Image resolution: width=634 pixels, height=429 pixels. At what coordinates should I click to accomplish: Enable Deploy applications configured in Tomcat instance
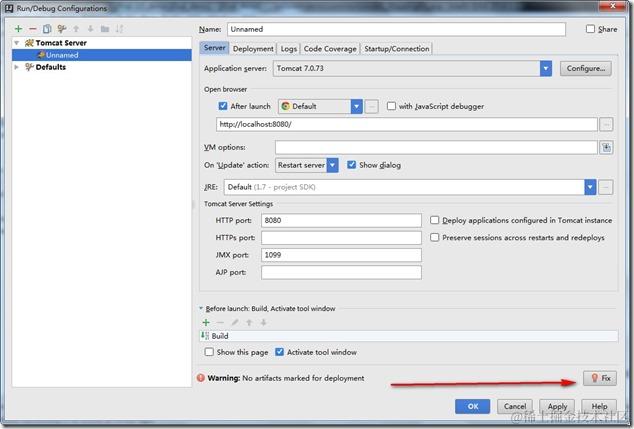pos(434,220)
